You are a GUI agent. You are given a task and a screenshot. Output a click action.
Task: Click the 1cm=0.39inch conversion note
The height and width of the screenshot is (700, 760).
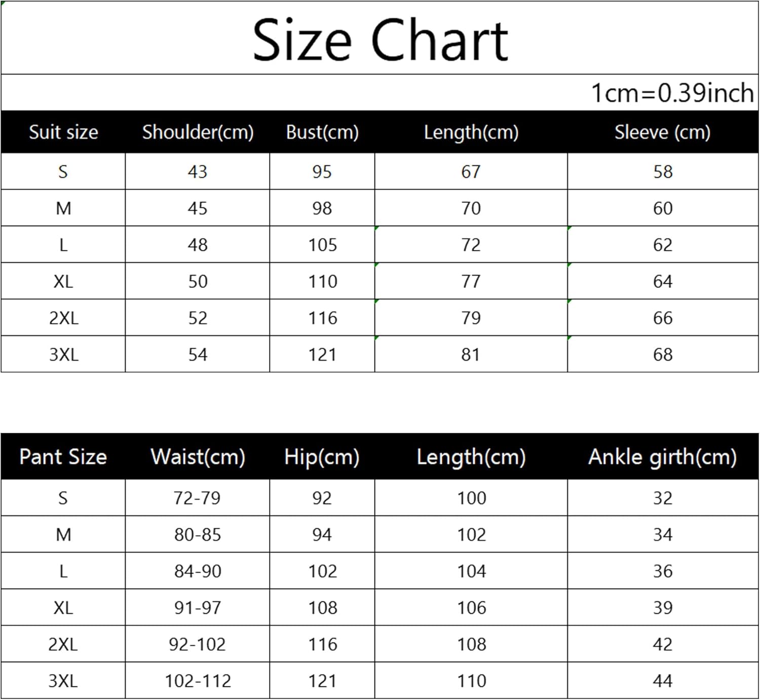click(x=672, y=93)
